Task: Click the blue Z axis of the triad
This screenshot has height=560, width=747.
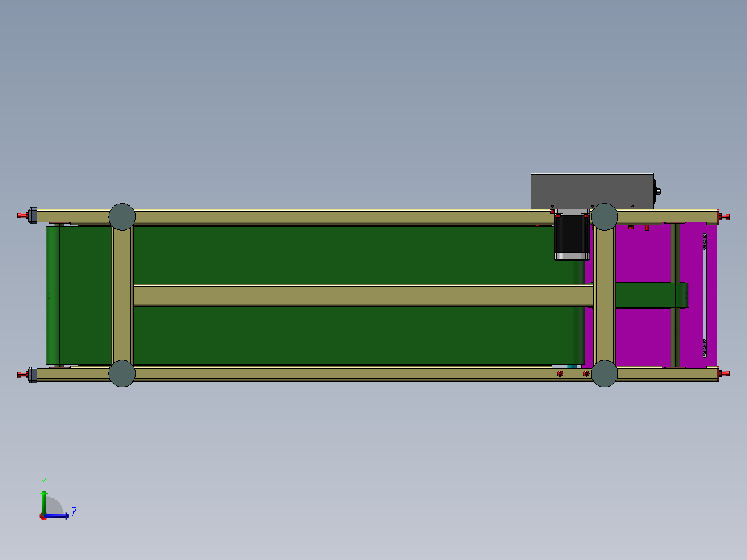Action: click(x=58, y=516)
